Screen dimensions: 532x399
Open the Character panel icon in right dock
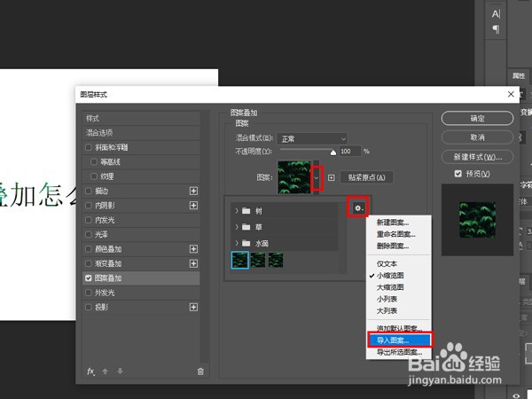pyautogui.click(x=496, y=14)
